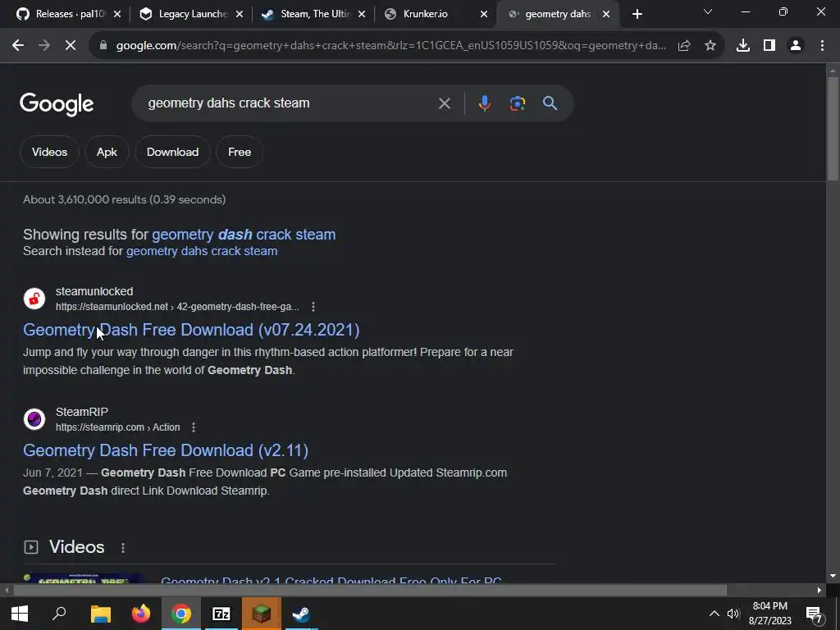This screenshot has width=840, height=630.
Task: Launch Firefox from the taskbar
Action: [141, 614]
